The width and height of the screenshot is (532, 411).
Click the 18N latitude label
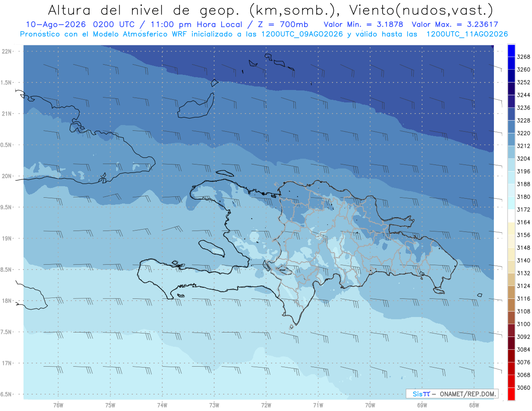(7, 301)
